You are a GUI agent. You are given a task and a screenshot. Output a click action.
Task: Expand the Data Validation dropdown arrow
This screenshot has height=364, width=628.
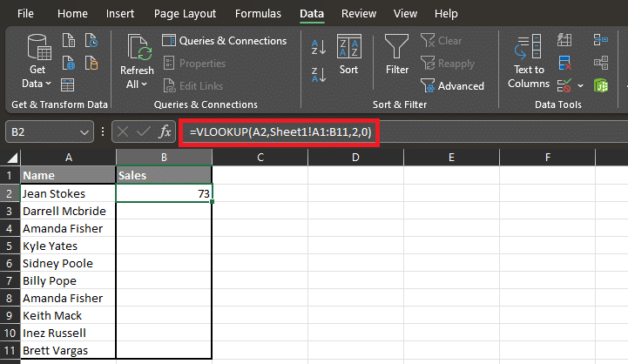point(580,85)
